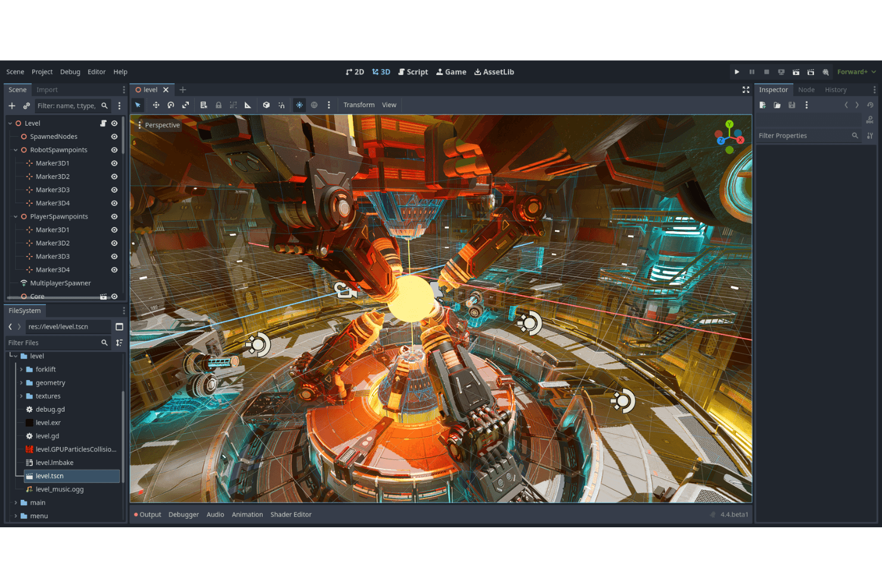The width and height of the screenshot is (882, 588).
Task: Switch to the Move Mode tool
Action: (x=156, y=105)
